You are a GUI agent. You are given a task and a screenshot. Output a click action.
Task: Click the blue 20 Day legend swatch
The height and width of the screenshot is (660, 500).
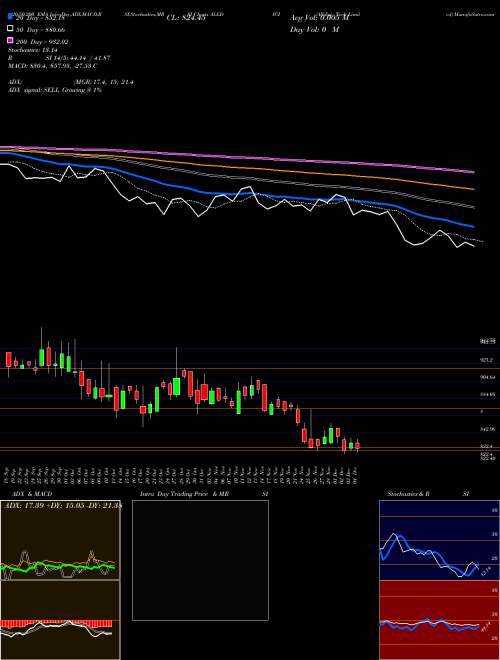(11, 17)
